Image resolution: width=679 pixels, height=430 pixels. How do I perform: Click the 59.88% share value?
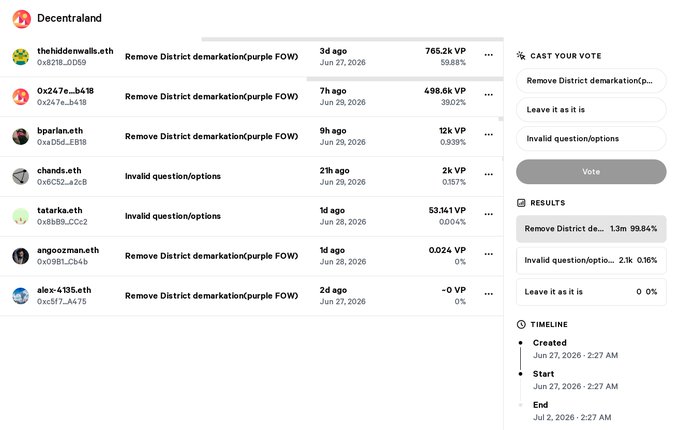point(453,62)
